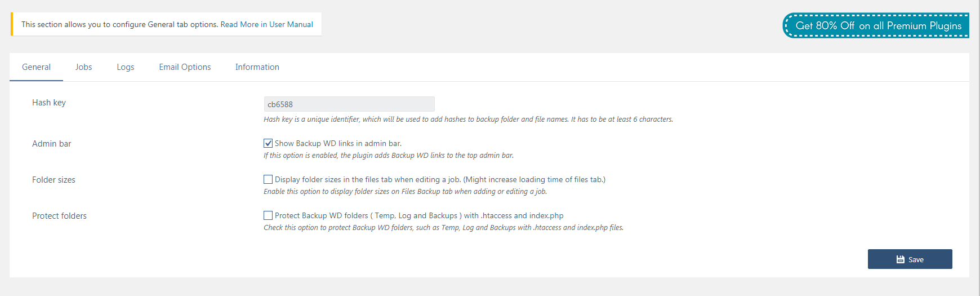This screenshot has width=980, height=296.
Task: Click the 'Show Backup WD links in admin bar' label text
Action: pyautogui.click(x=338, y=143)
